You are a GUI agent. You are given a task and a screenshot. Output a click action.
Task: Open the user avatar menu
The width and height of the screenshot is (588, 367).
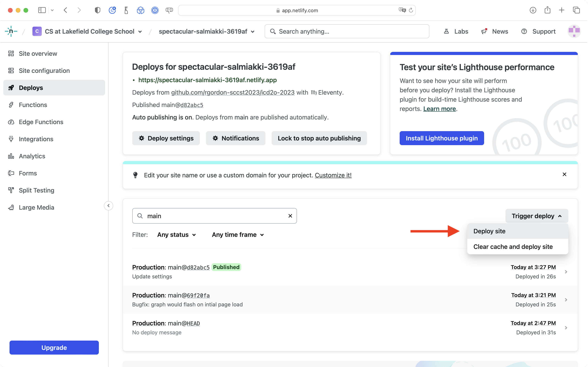coord(574,31)
